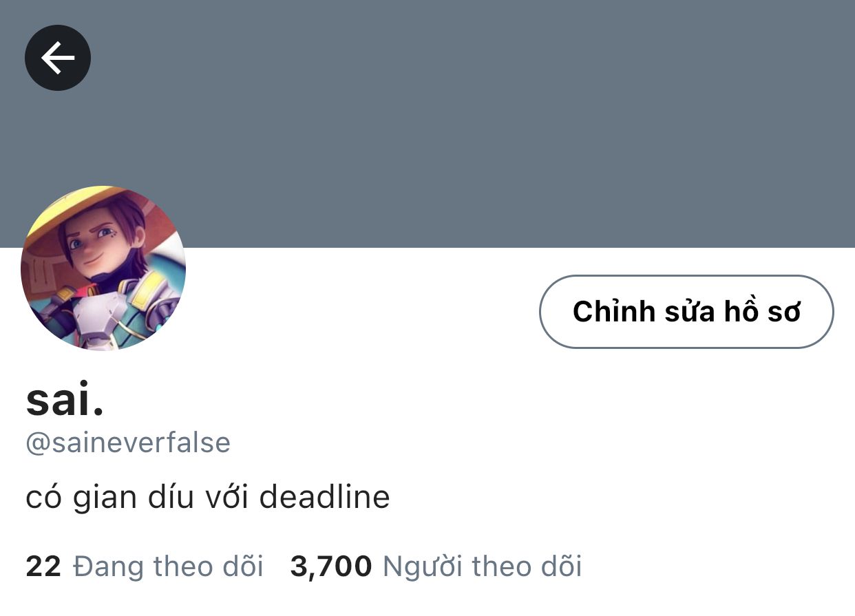Click the Chỉnh sửa hồ sơ button
Image resolution: width=855 pixels, height=616 pixels.
pos(686,312)
